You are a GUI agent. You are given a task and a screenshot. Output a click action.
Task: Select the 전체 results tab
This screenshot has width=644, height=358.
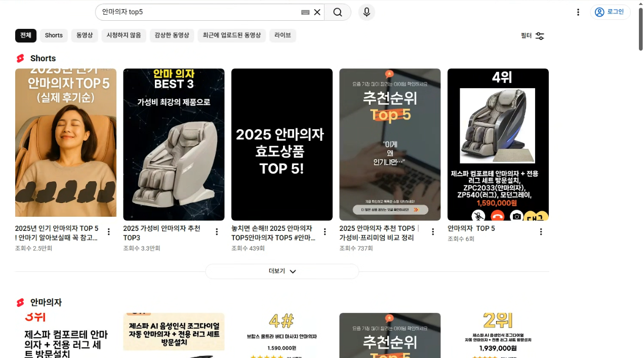click(x=25, y=35)
